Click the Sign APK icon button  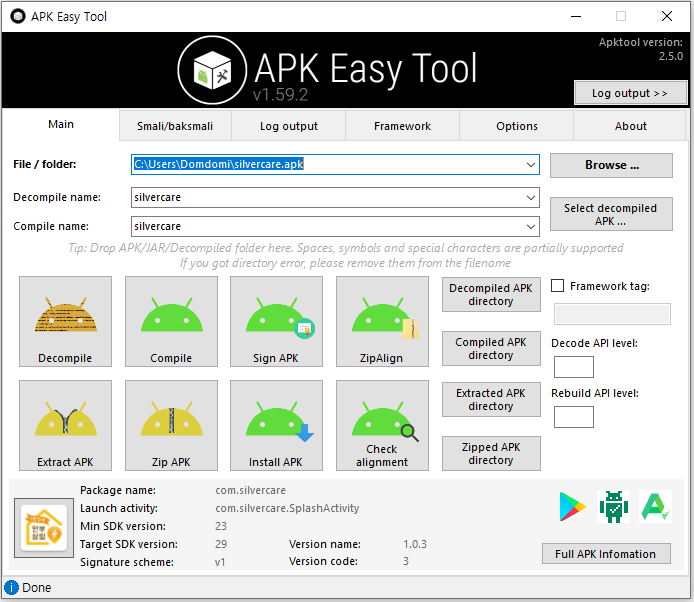pos(276,321)
